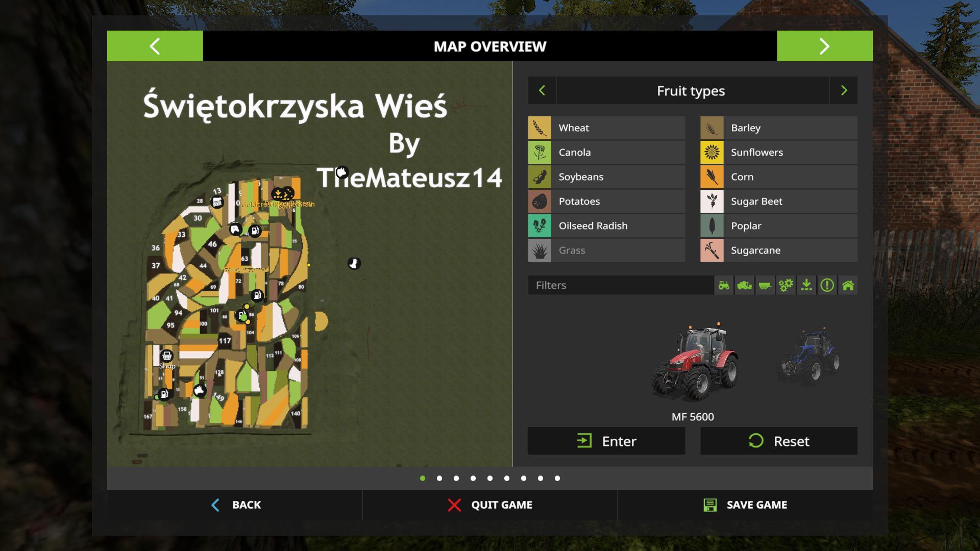Toggle the tractor vehicles map filter

(x=724, y=285)
